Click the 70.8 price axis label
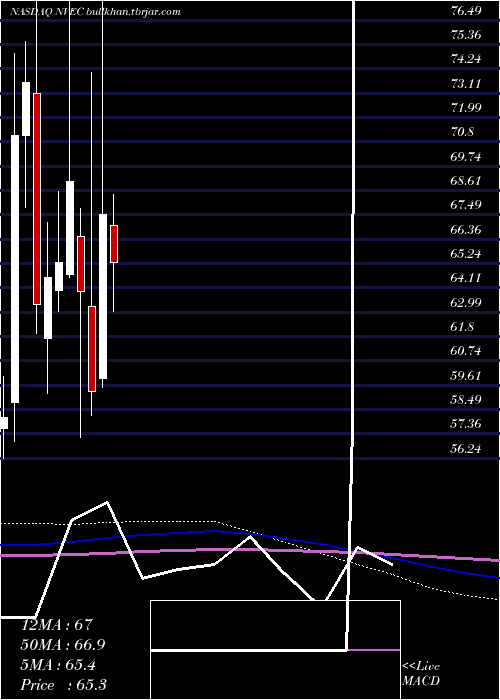The image size is (500, 700). tap(462, 132)
